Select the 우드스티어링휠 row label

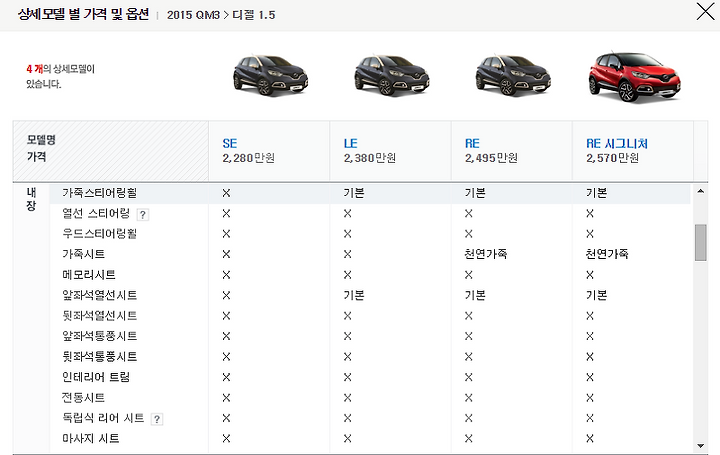tap(100, 234)
